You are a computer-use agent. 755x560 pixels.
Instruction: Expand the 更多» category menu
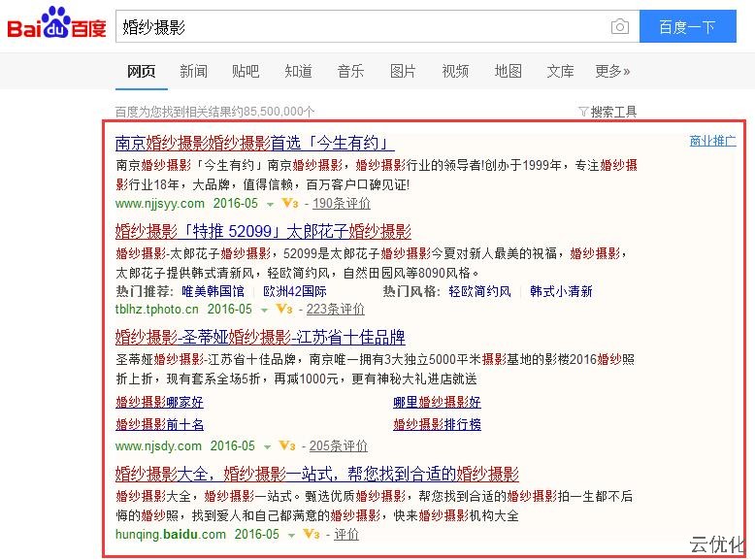[611, 71]
